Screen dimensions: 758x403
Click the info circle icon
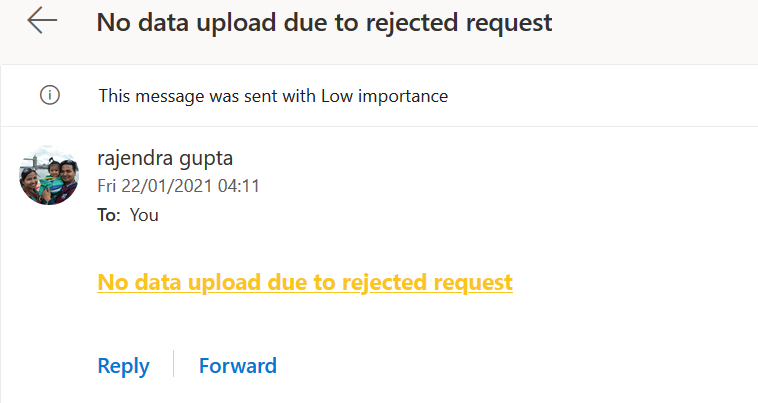(49, 96)
